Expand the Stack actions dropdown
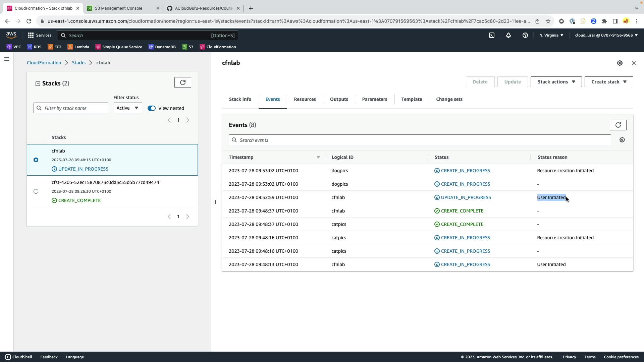This screenshot has height=362, width=644. coord(556,82)
